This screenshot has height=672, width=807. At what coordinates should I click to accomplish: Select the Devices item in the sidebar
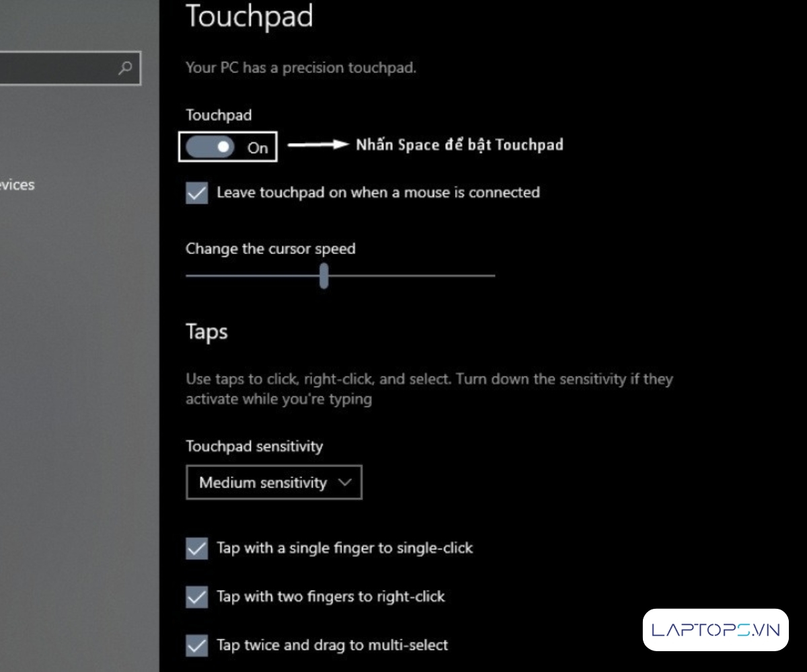(x=17, y=185)
